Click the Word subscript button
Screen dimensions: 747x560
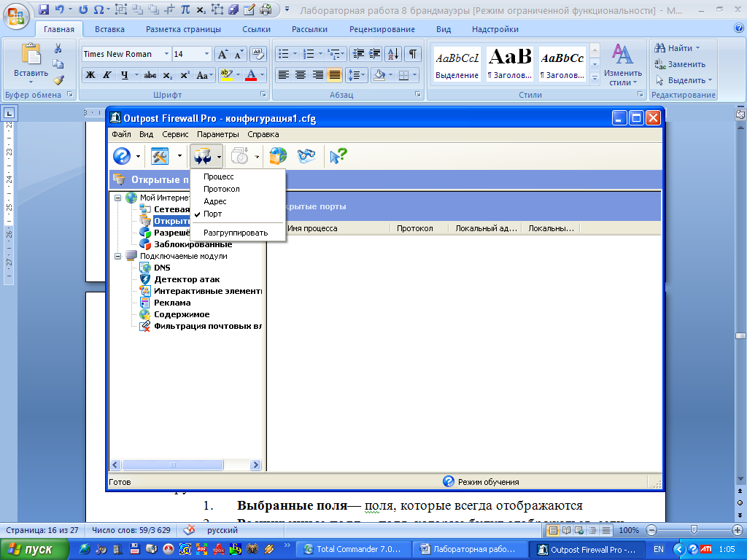click(167, 75)
